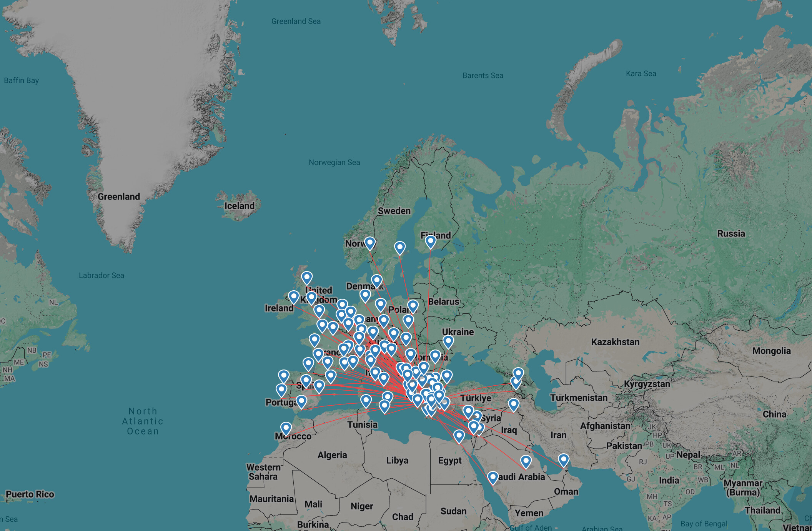Screen dimensions: 812x531
Task: Select the northern Portugal coast pin
Action: pos(283,376)
